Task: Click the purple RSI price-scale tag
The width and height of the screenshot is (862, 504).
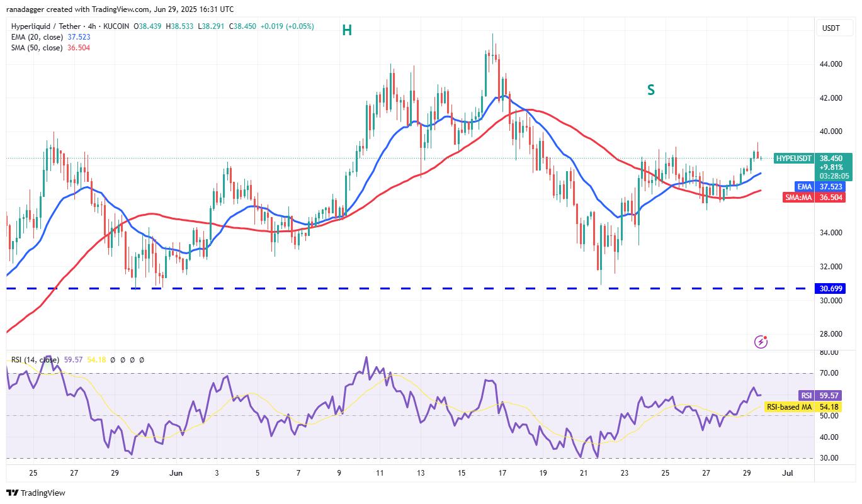Action: (805, 395)
